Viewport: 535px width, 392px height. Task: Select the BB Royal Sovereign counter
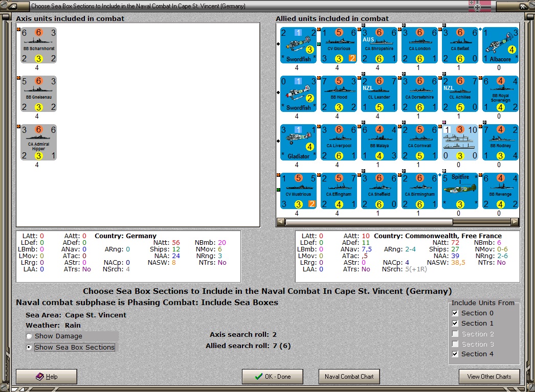(501, 94)
